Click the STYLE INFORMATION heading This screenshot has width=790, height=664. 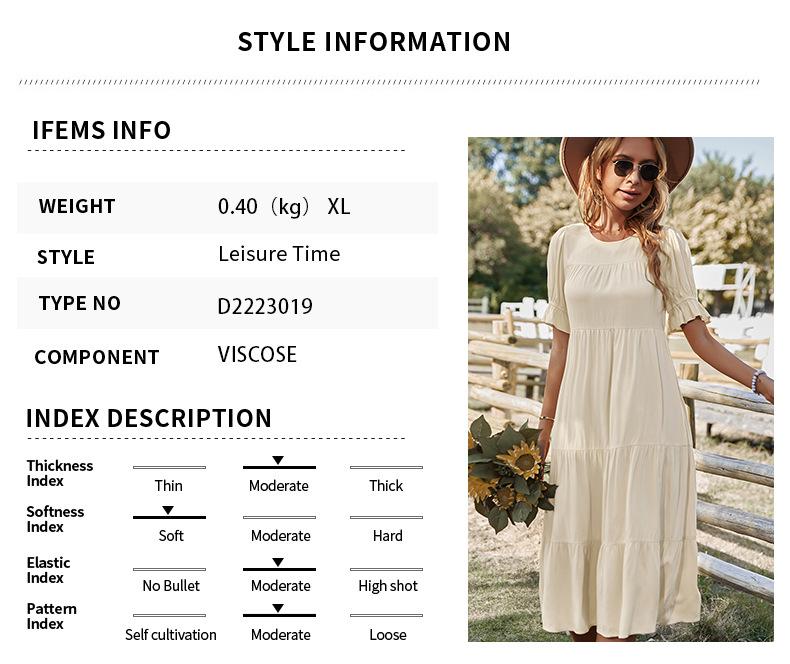pos(374,42)
